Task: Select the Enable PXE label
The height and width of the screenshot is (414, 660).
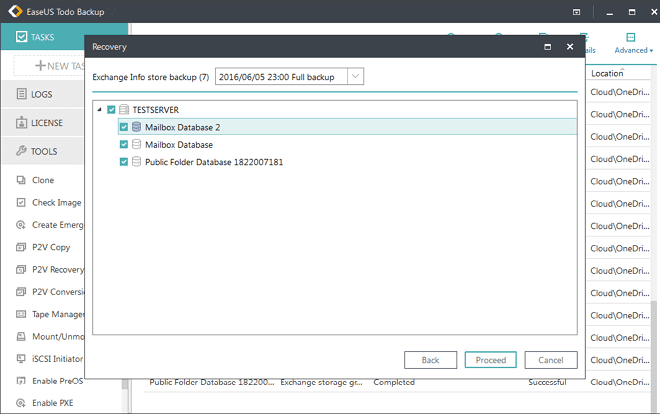Action: (53, 403)
